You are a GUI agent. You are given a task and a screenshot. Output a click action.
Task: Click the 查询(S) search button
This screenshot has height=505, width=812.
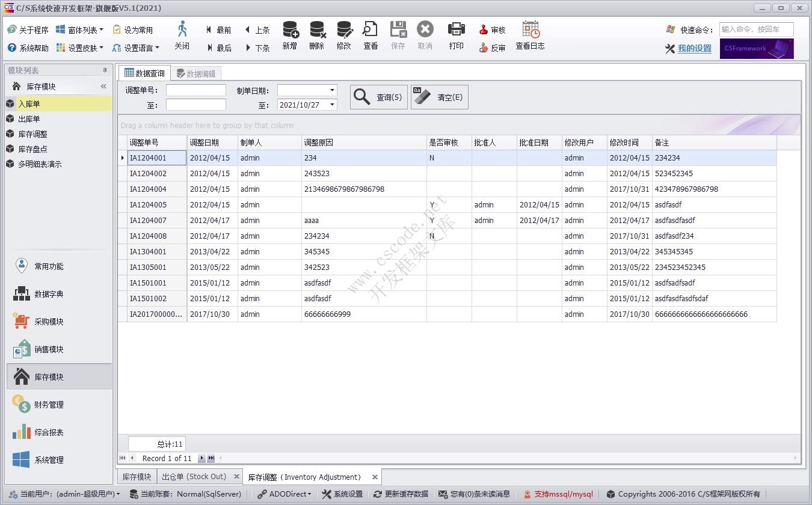pyautogui.click(x=379, y=97)
